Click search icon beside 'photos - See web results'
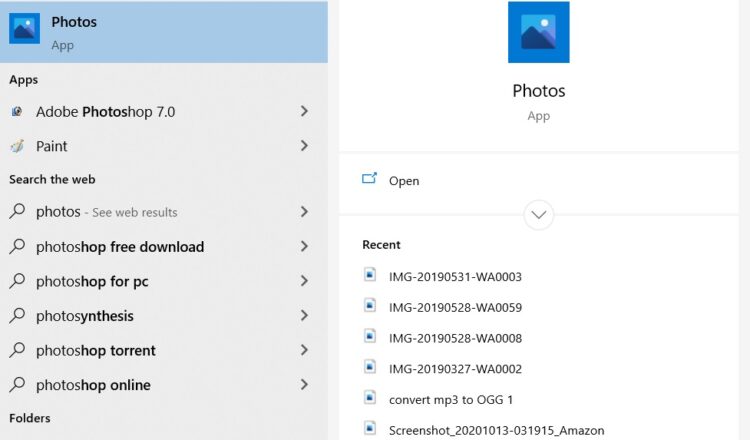 click(x=17, y=211)
